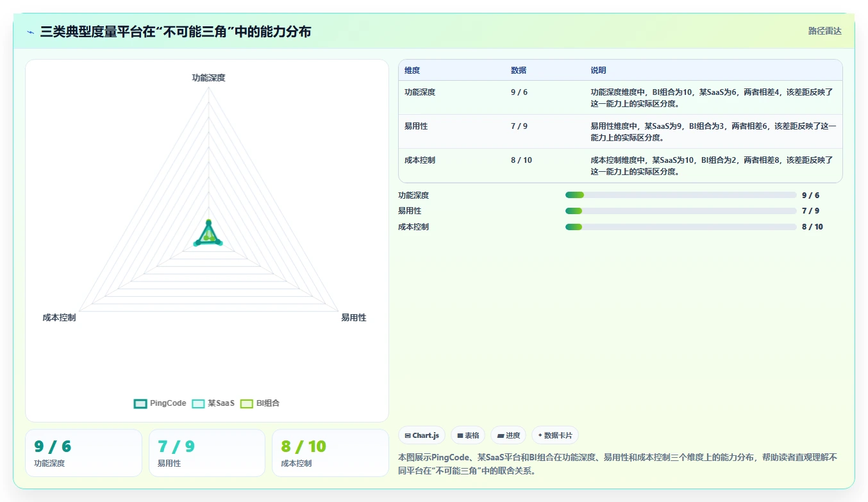Toggle the PingCode legend label
This screenshot has height=502, width=868.
click(168, 403)
